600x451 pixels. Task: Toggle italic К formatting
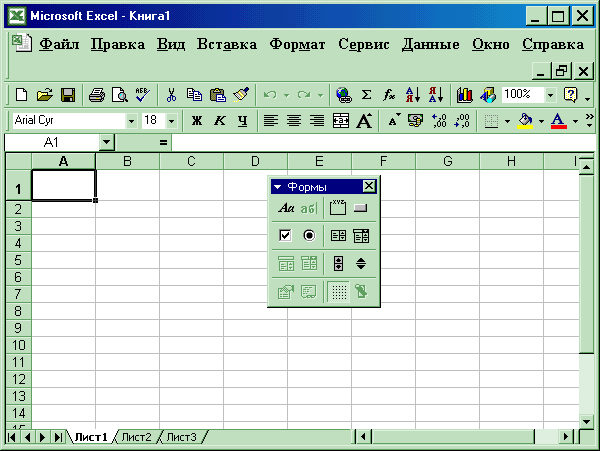[x=220, y=121]
